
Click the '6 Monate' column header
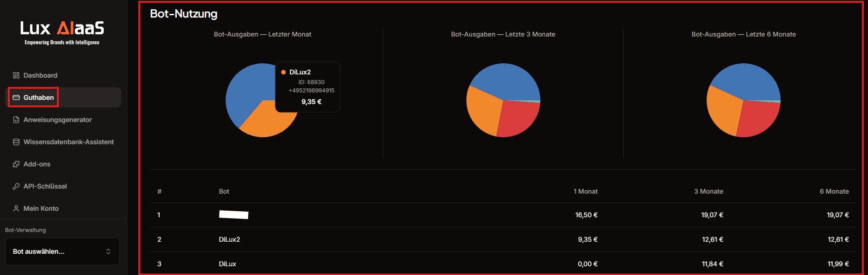pos(834,191)
